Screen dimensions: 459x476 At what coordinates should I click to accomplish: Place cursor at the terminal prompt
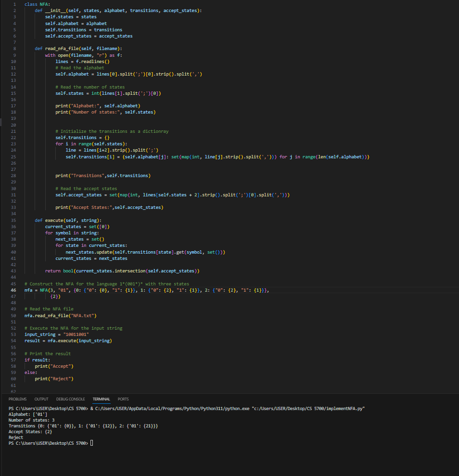click(x=91, y=443)
